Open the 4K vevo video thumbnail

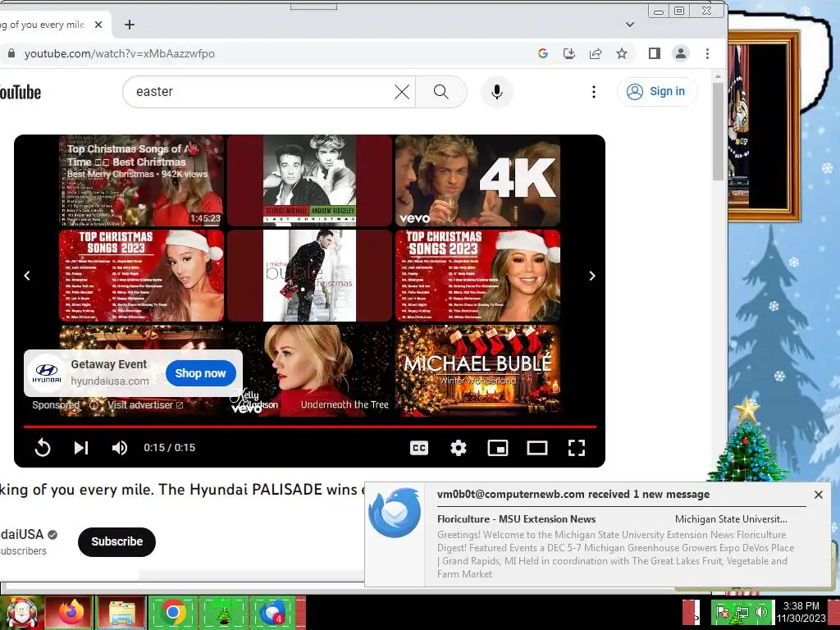[478, 180]
